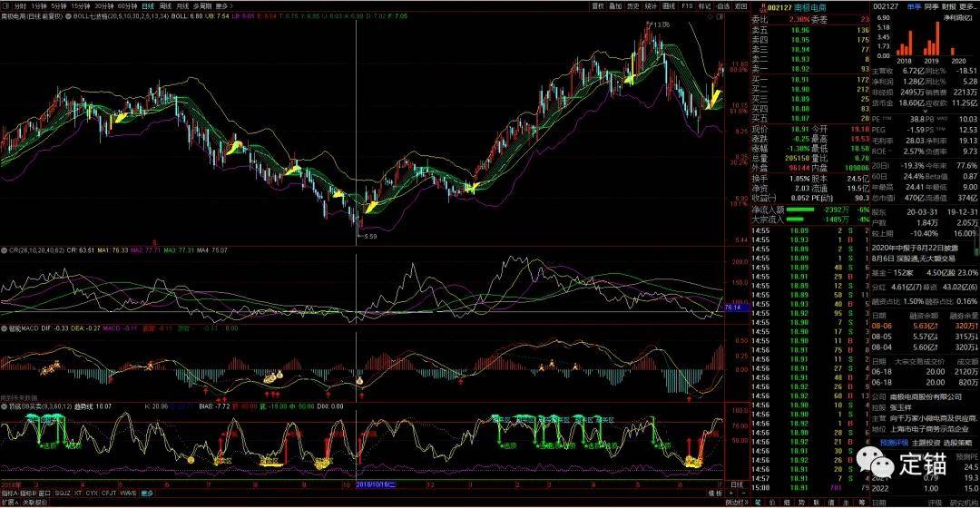This screenshot has width=980, height=508.
Task: Add stock to 自选 watchlist
Action: (x=723, y=5)
